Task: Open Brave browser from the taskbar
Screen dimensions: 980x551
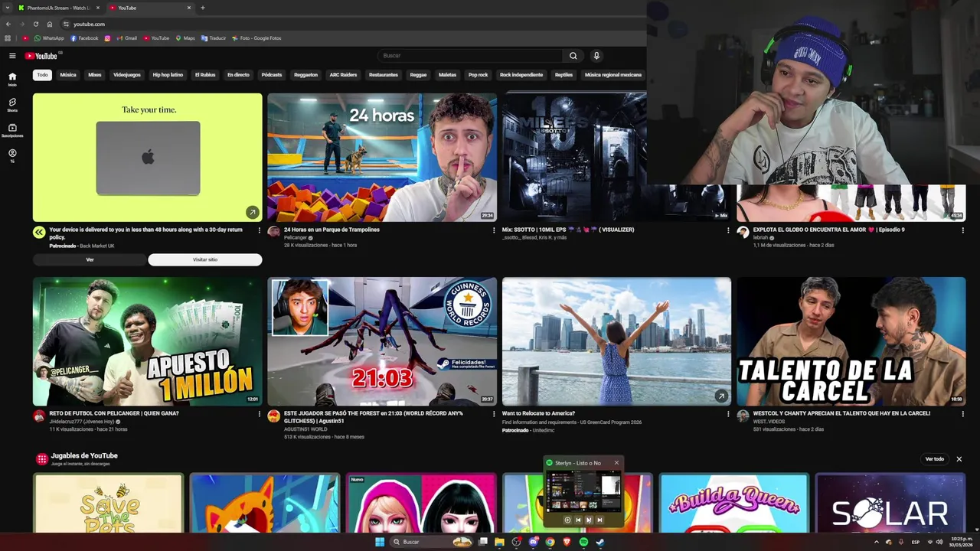Action: pyautogui.click(x=567, y=542)
